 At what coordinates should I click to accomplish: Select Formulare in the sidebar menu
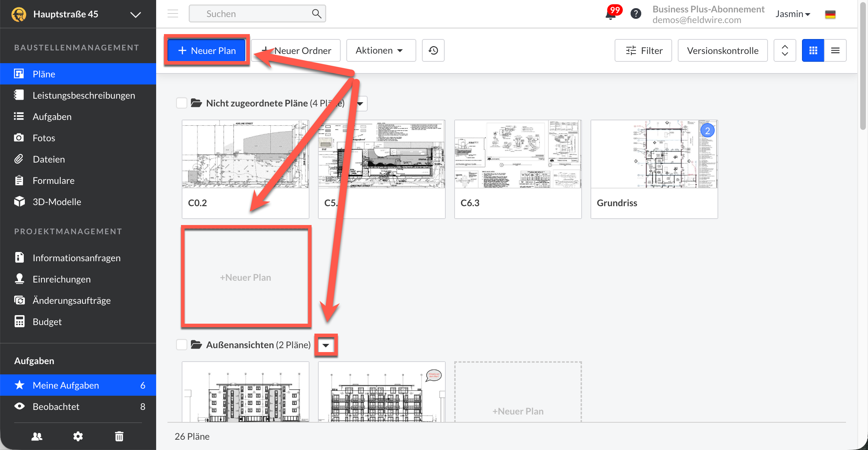coord(53,181)
